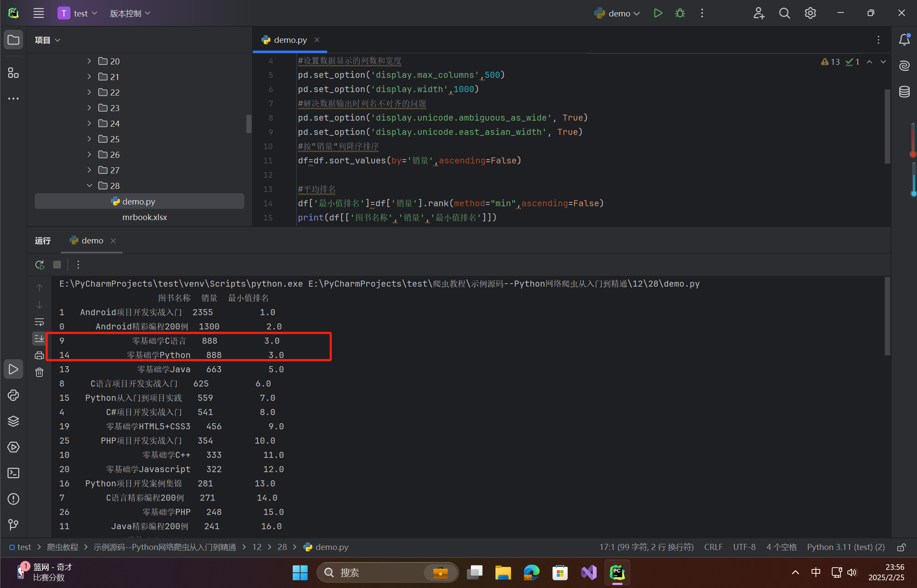This screenshot has width=917, height=588.
Task: Expand folder 20 in project tree
Action: point(89,61)
